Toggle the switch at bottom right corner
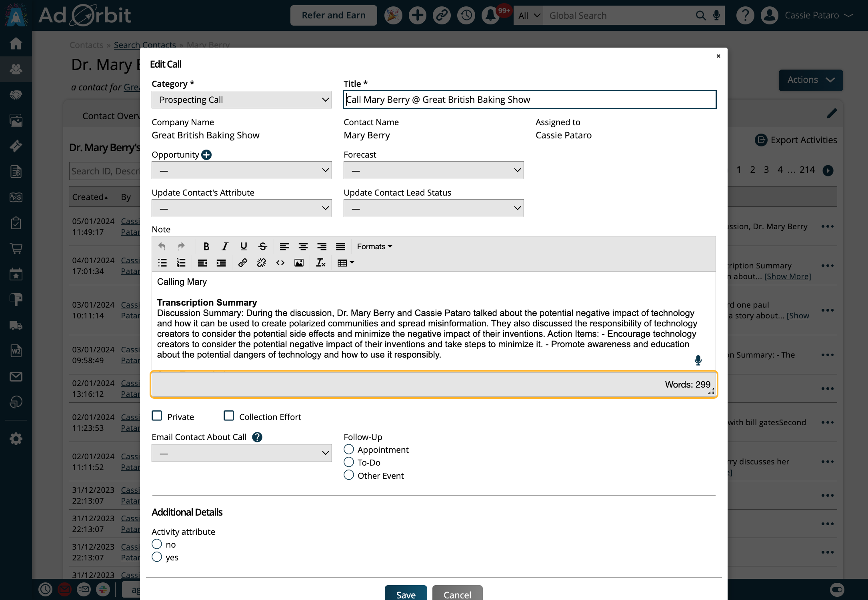Viewport: 868px width, 600px height. pos(837,590)
